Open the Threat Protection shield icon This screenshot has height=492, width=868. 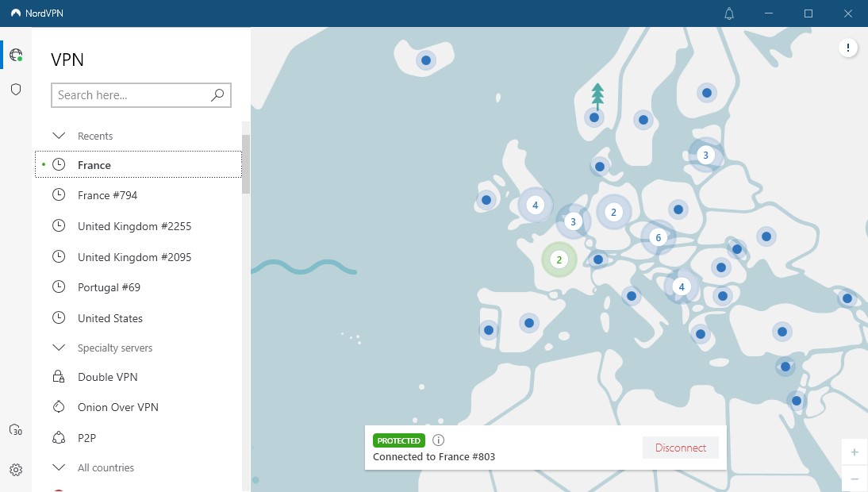click(x=16, y=89)
